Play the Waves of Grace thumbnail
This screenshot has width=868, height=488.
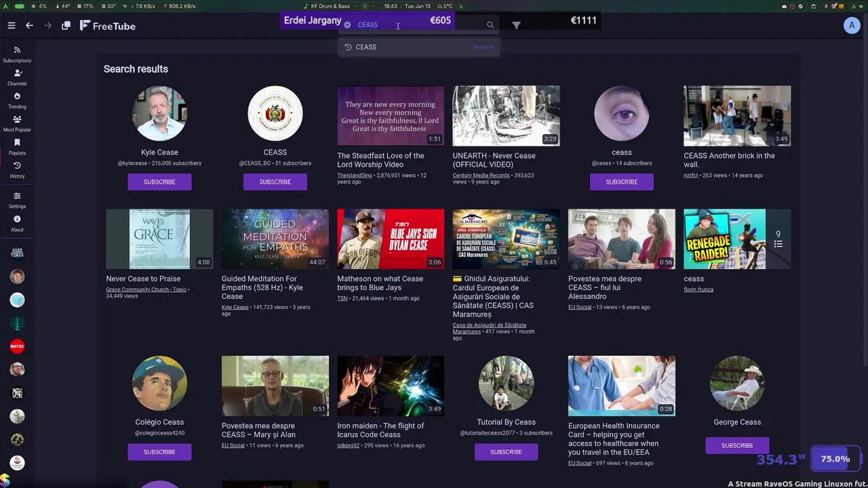(159, 239)
